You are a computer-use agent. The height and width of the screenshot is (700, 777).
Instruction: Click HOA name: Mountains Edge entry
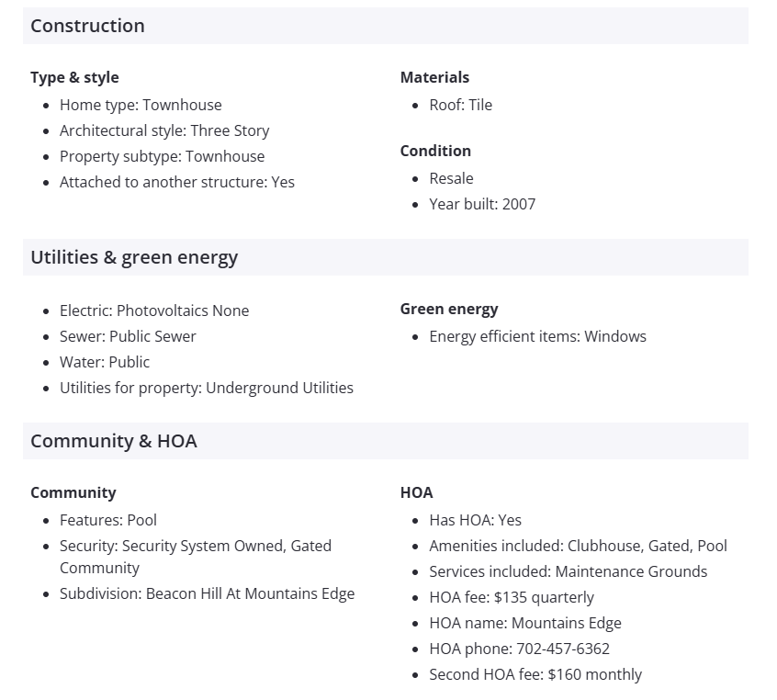(525, 623)
